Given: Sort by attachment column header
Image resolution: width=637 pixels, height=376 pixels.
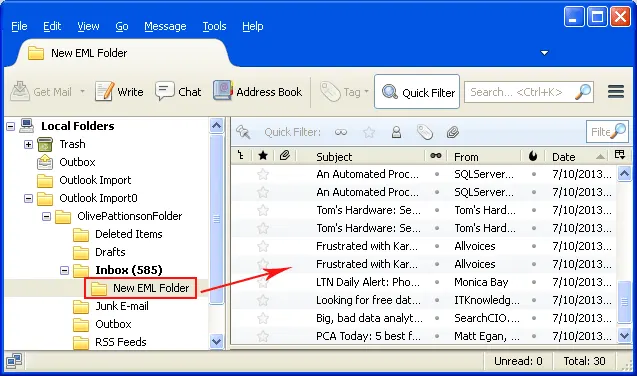Looking at the screenshot, I should pos(285,156).
